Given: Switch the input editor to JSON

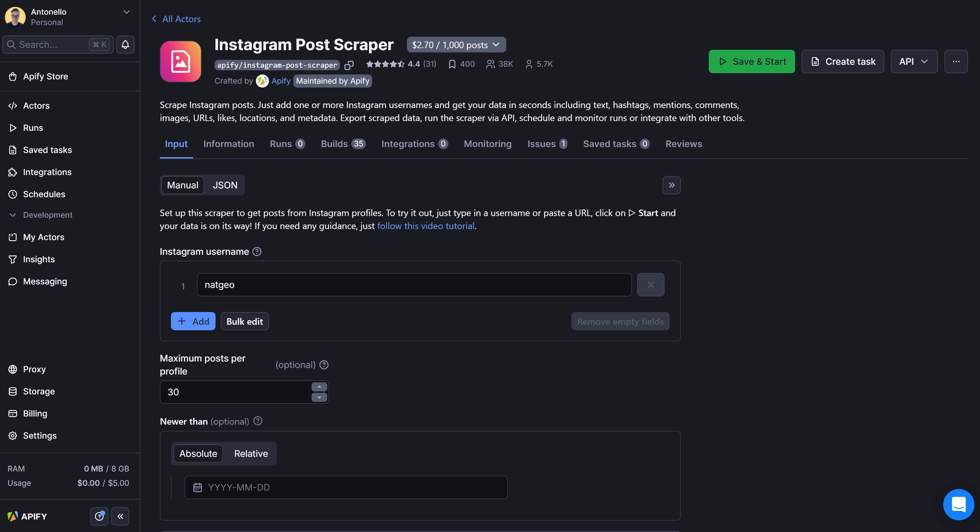Looking at the screenshot, I should [225, 185].
